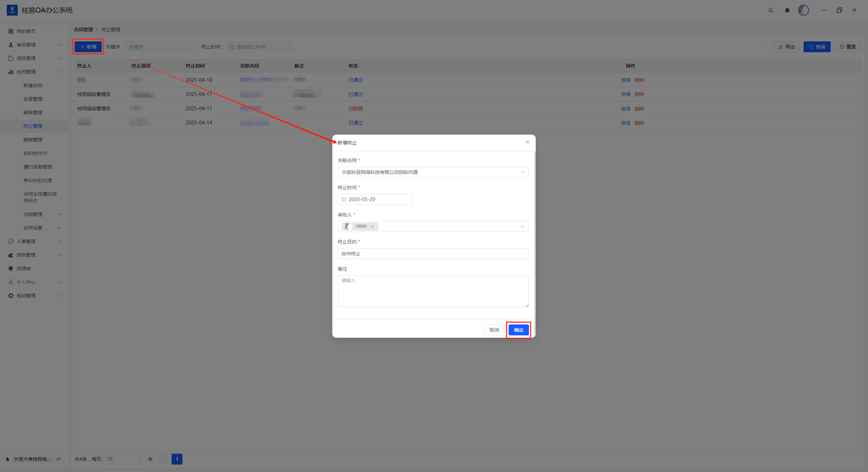Click the 枝易OA app logo
Viewport: 868px width, 472px height.
pyautogui.click(x=12, y=10)
